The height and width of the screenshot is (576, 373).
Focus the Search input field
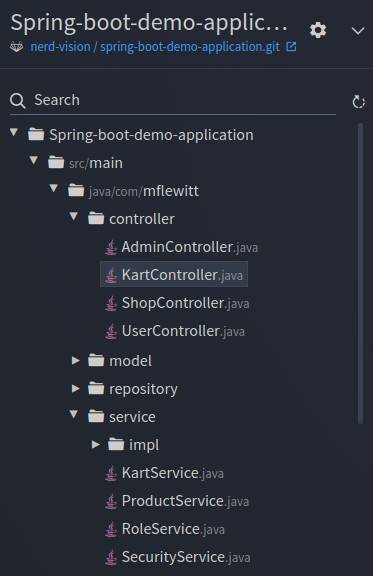173,100
